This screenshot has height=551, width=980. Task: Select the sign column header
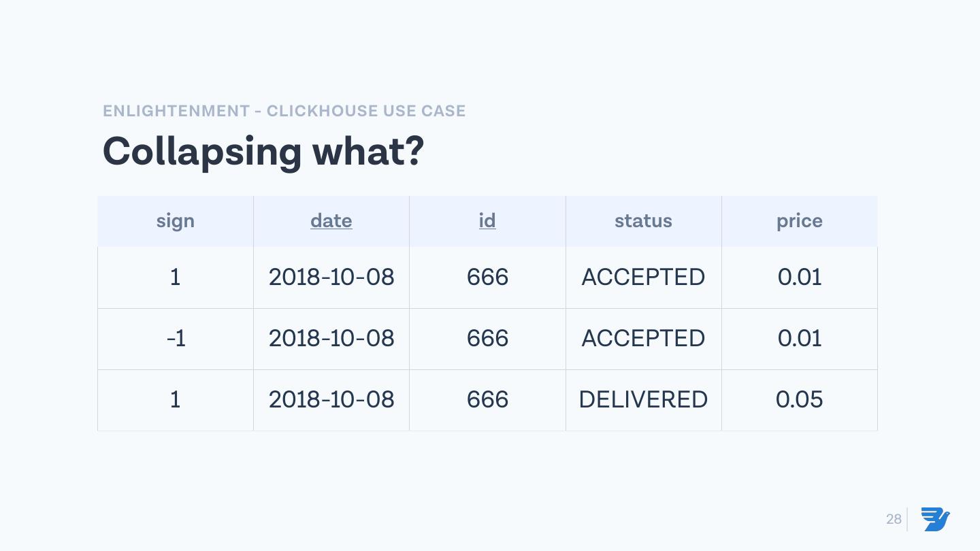[176, 221]
